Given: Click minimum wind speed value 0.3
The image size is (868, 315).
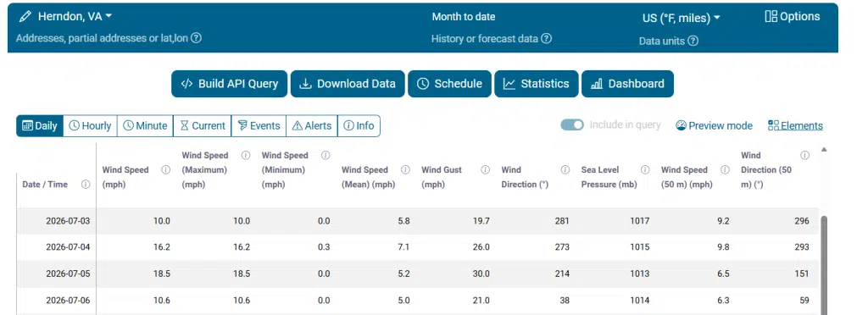Looking at the screenshot, I should [x=323, y=247].
